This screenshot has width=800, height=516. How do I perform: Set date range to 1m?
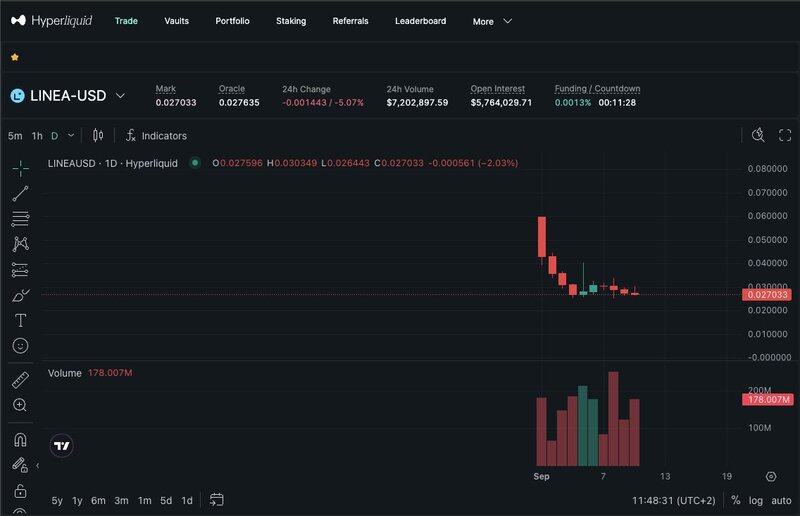point(144,501)
